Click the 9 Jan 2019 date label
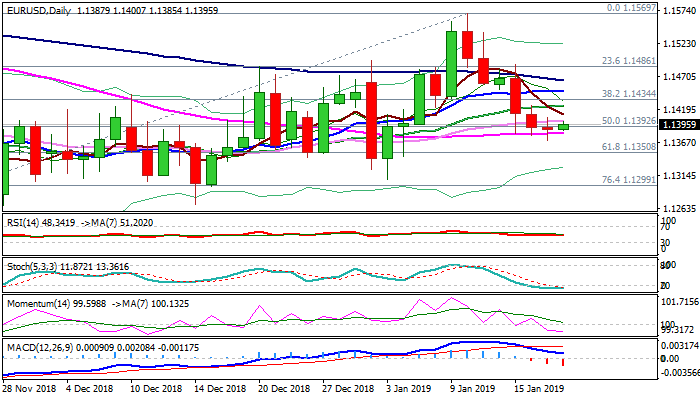Viewport: 700px width, 400px height. (471, 387)
